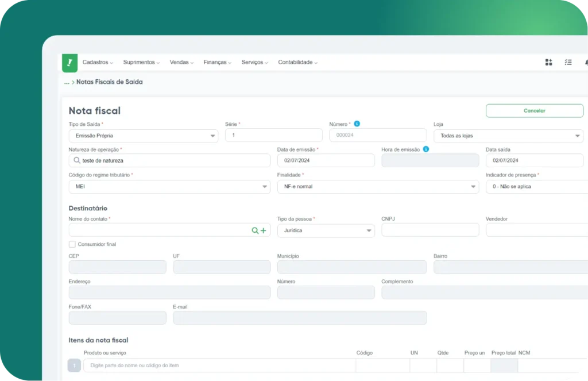This screenshot has width=588, height=381.
Task: Click info icon beside Hora de emissão
Action: 426,149
